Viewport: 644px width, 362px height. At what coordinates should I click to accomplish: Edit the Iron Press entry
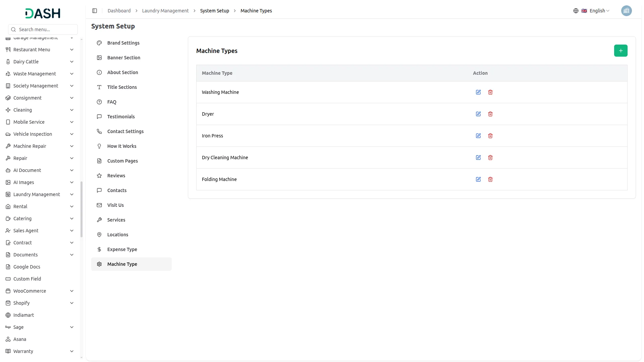478,136
